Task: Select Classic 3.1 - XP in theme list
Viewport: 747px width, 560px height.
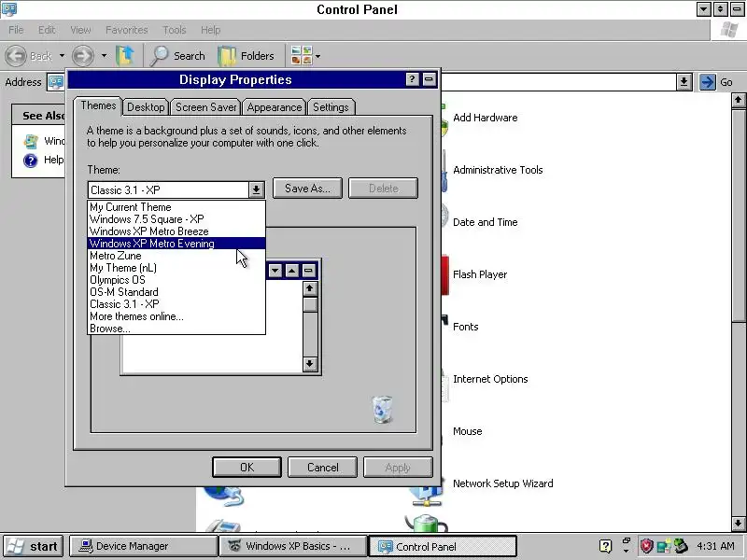Action: [x=176, y=304]
